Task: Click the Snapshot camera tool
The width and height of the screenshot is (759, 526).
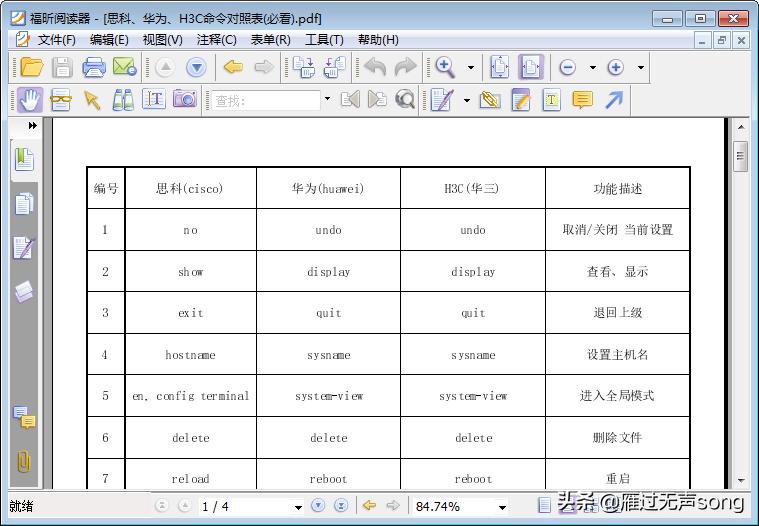Action: (x=185, y=99)
